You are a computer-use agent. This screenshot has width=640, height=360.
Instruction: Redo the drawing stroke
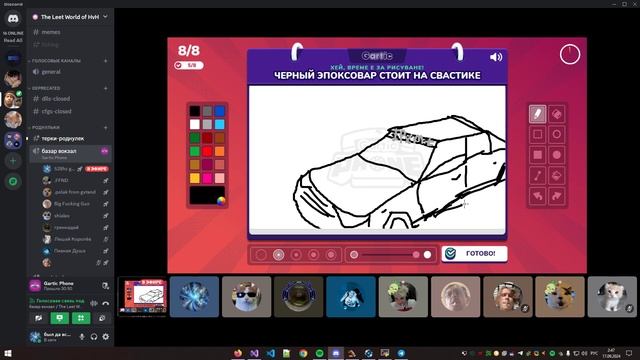[557, 196]
